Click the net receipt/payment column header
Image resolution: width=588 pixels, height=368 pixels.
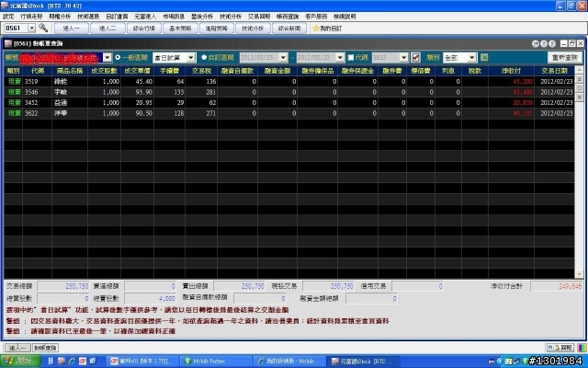(511, 71)
